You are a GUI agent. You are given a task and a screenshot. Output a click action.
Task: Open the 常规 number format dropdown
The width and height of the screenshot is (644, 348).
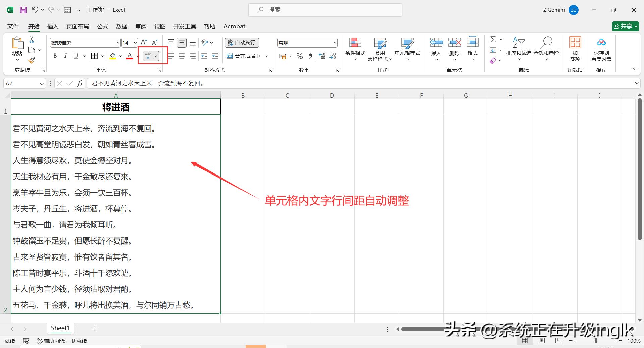pos(335,42)
